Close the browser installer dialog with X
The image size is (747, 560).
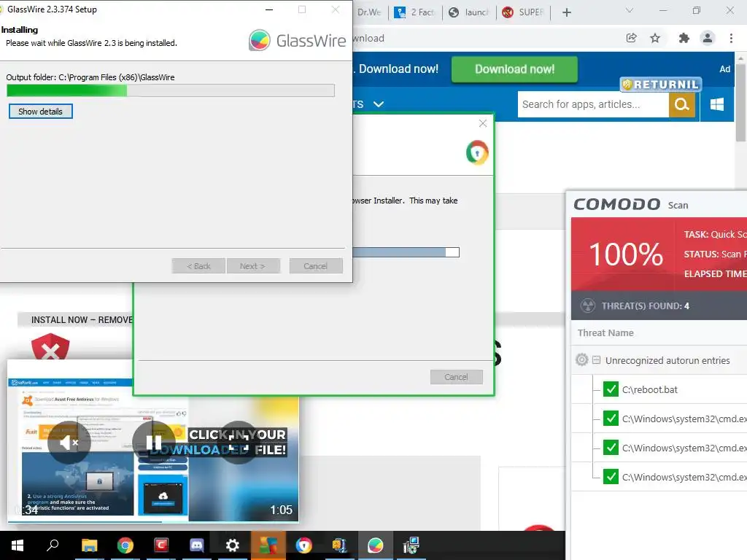[x=483, y=123]
